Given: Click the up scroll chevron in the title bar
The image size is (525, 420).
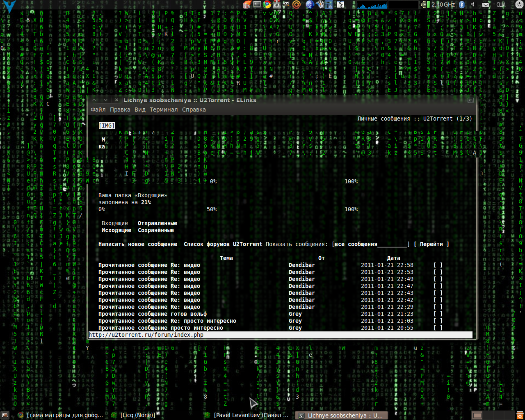Looking at the screenshot, I should click(94, 100).
